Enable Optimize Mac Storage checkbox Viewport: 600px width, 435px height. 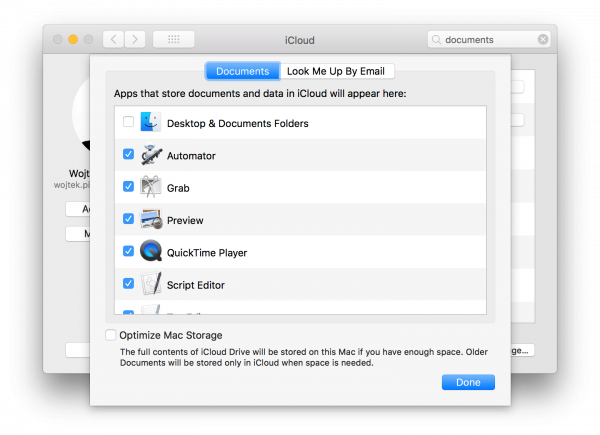(x=111, y=335)
